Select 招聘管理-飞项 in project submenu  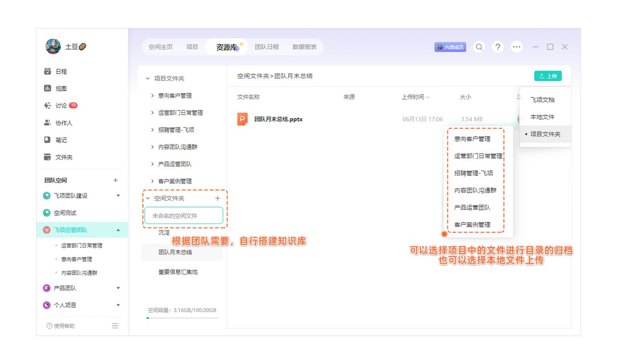pos(473,173)
